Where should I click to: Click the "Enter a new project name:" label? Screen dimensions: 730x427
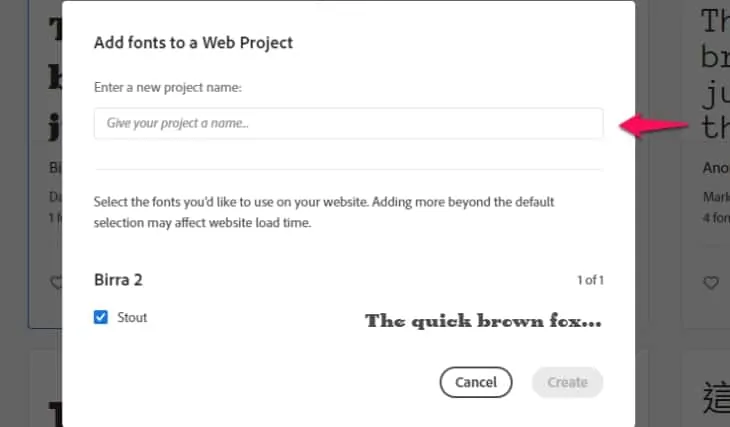(168, 87)
